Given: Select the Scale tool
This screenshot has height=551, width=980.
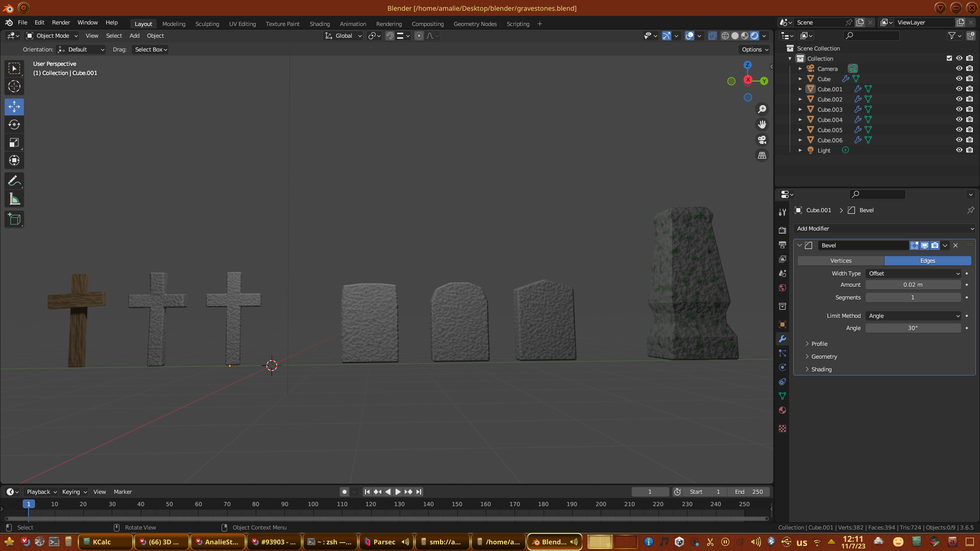Looking at the screenshot, I should pos(14,143).
